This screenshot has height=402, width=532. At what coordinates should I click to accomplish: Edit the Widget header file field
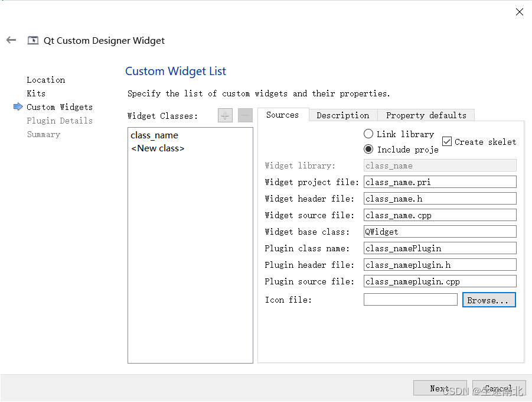click(x=440, y=199)
